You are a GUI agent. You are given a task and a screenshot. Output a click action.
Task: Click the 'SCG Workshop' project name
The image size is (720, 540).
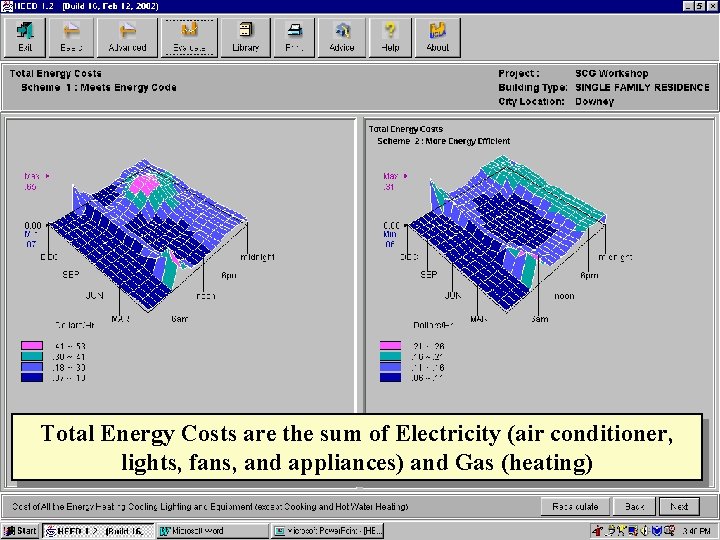[612, 73]
